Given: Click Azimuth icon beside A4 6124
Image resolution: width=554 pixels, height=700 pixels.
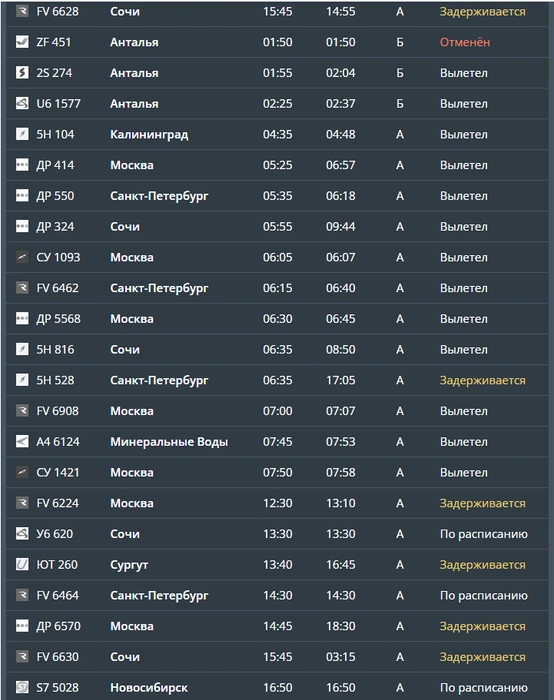Looking at the screenshot, I should coord(22,442).
